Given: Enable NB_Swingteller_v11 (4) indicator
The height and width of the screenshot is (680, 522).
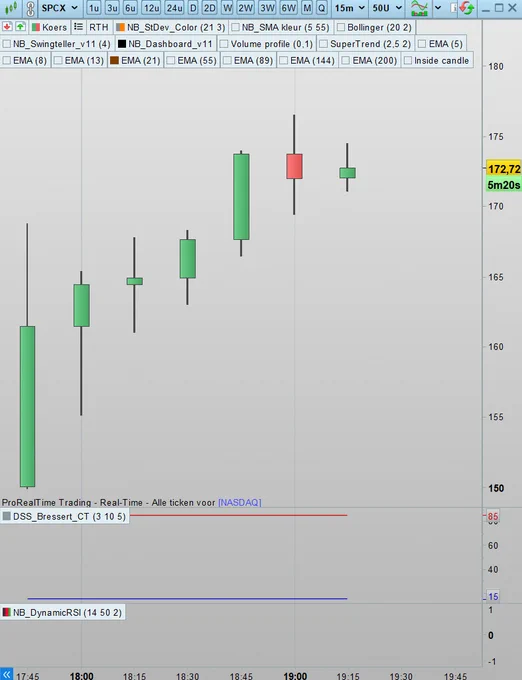Looking at the screenshot, I should (x=7, y=44).
